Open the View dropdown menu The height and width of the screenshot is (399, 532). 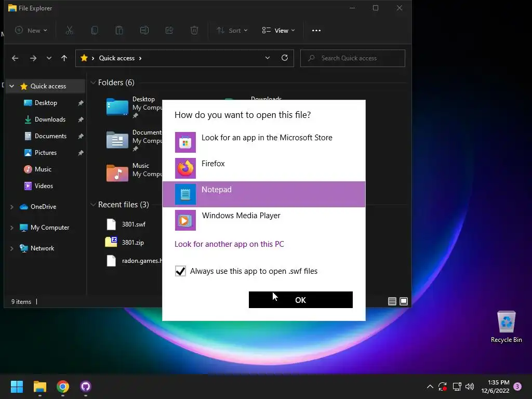(x=278, y=31)
